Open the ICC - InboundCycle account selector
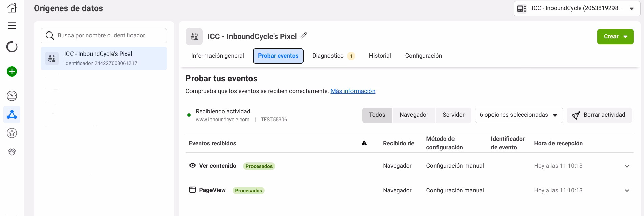Screen dimensions: 644x216 577,8
